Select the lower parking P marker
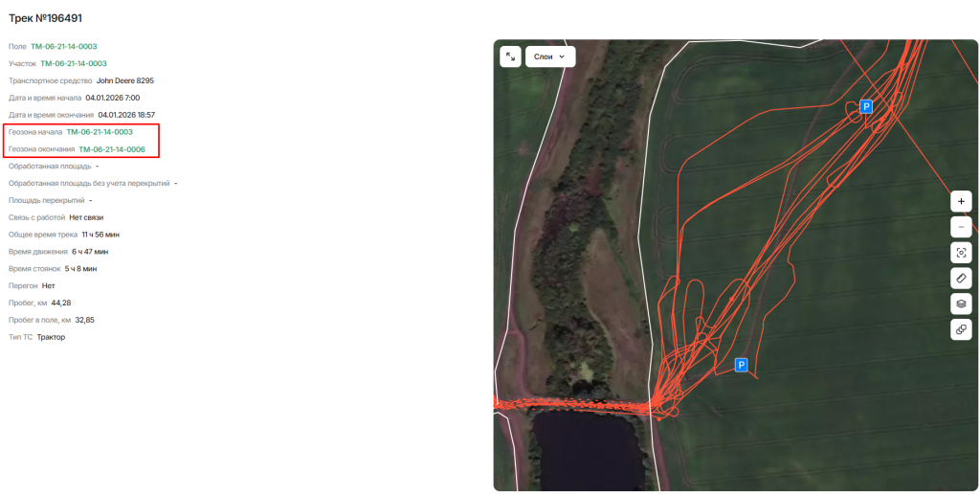 click(742, 365)
